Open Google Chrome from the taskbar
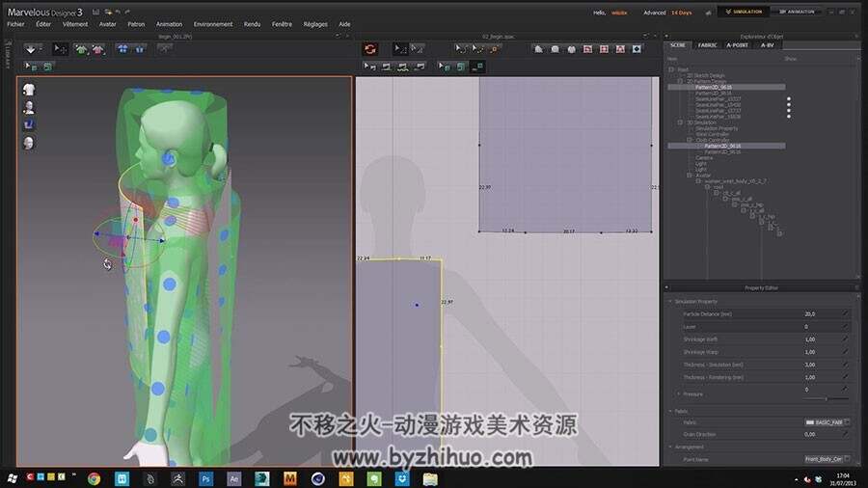The height and width of the screenshot is (488, 868). [95, 478]
